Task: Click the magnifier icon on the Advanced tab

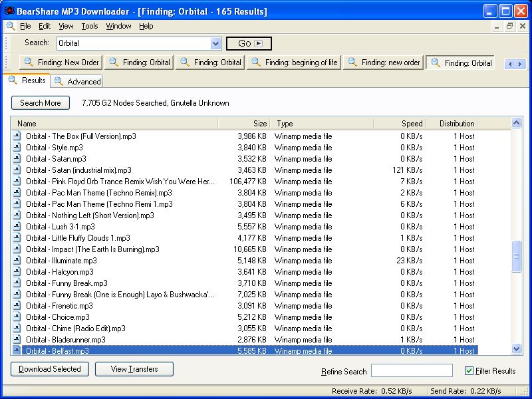Action: 59,81
